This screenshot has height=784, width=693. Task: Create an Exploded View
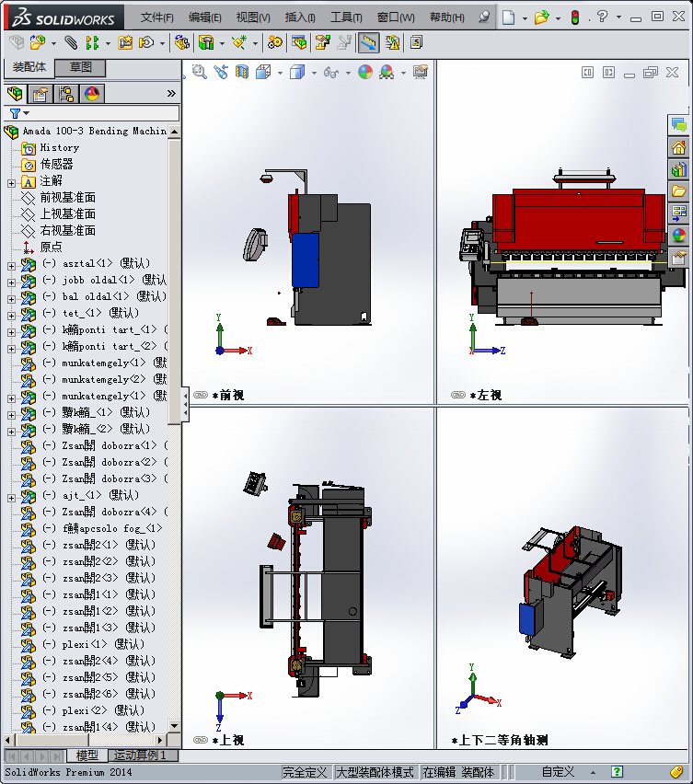click(322, 42)
